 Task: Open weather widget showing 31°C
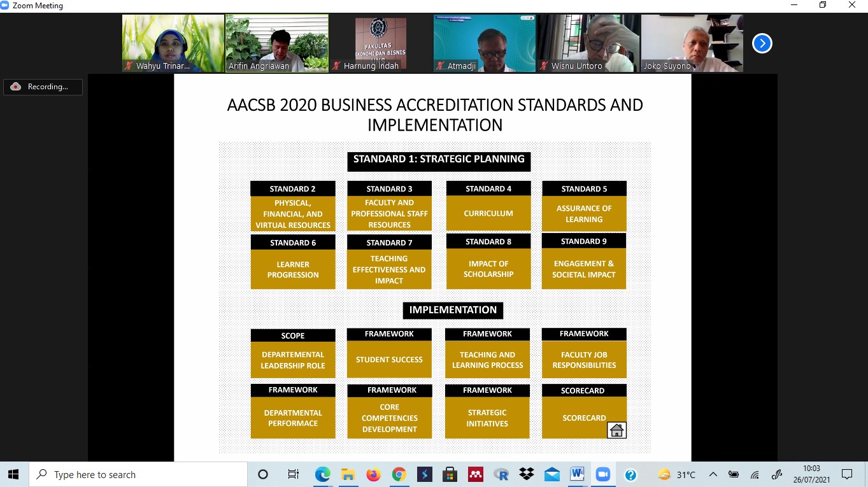click(676, 474)
